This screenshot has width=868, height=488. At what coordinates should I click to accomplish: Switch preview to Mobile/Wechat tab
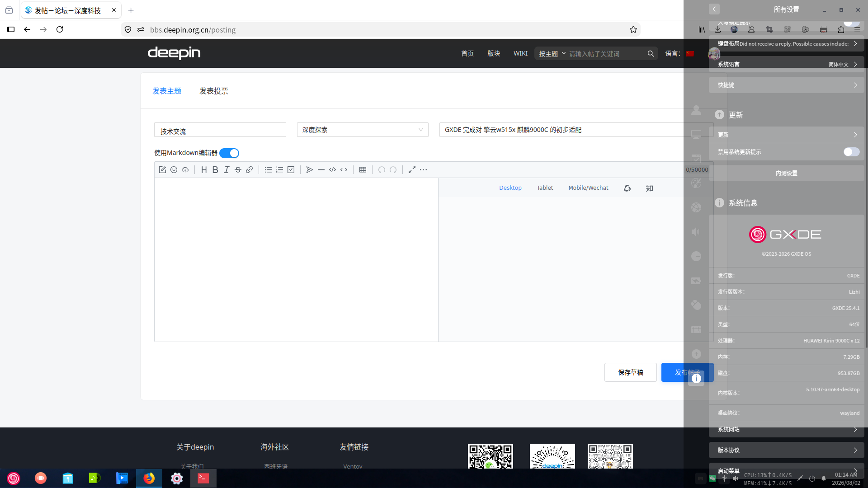588,188
